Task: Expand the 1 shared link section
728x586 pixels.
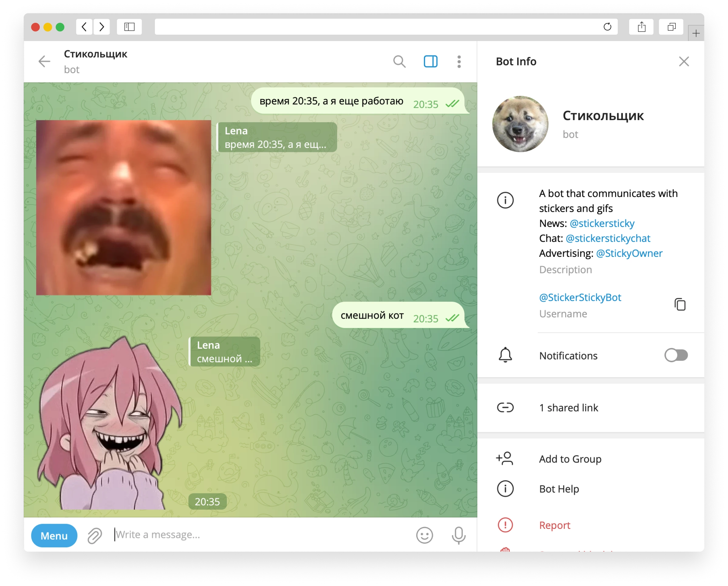Action: tap(569, 408)
